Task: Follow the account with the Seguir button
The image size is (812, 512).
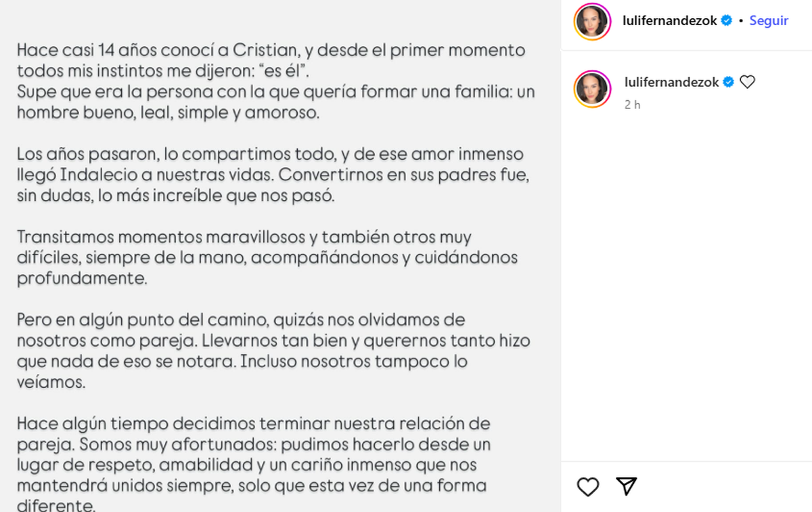Action: tap(769, 21)
